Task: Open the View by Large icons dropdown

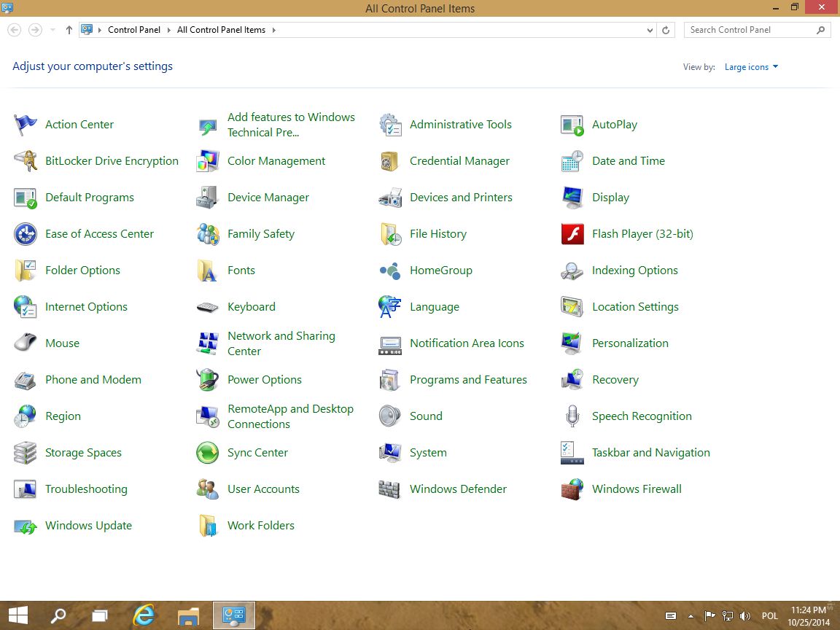Action: click(x=751, y=67)
